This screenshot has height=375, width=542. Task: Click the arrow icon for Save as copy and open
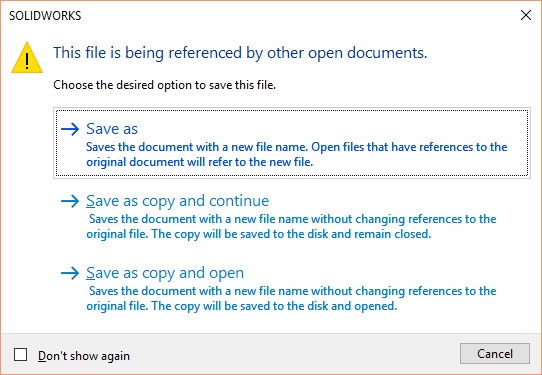coord(70,273)
